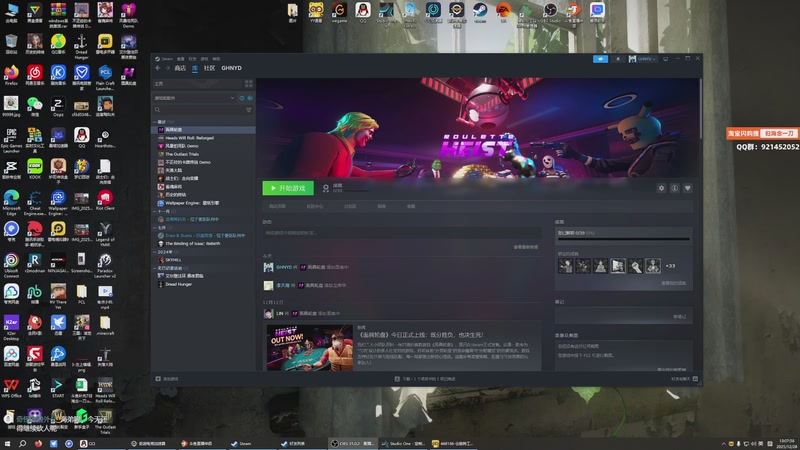This screenshot has height=450, width=800.
Task: Switch library to grid collections view icon
Action: (248, 83)
